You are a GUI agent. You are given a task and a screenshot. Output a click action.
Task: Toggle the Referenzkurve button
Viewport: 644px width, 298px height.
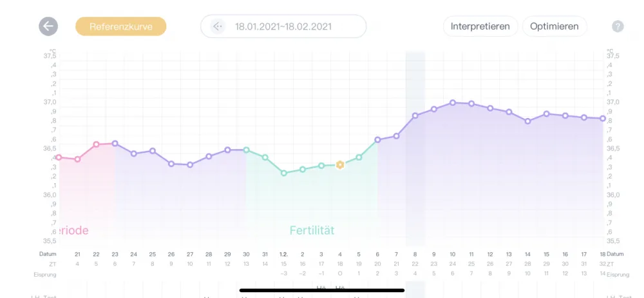click(x=121, y=26)
